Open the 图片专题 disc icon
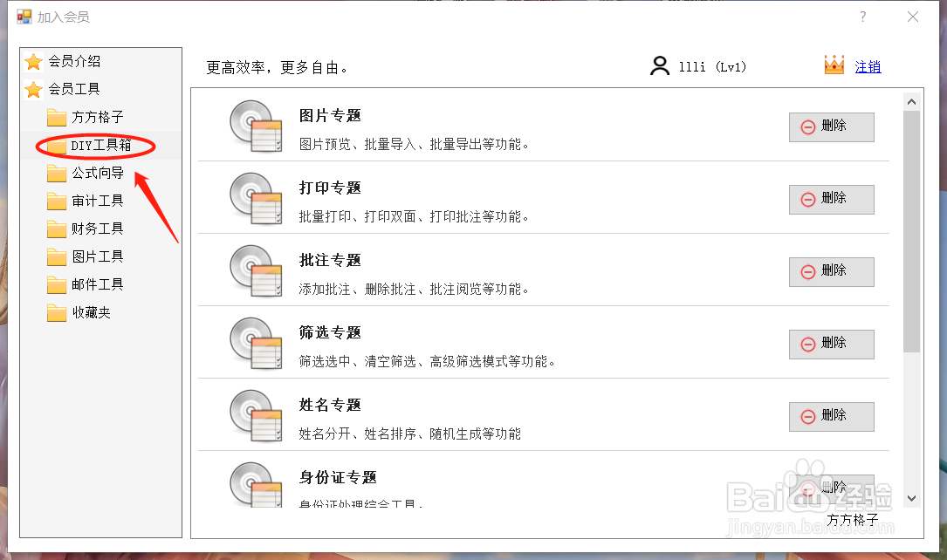The height and width of the screenshot is (560, 947). pyautogui.click(x=254, y=127)
